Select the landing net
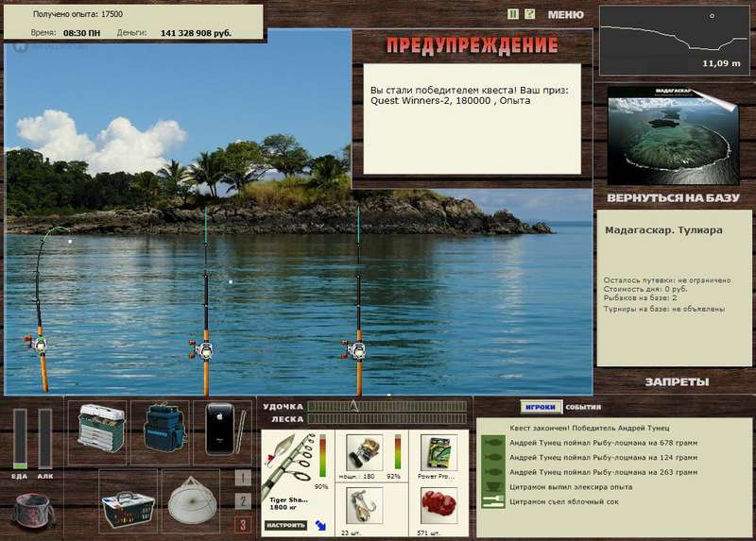The image size is (756, 541). (x=193, y=501)
